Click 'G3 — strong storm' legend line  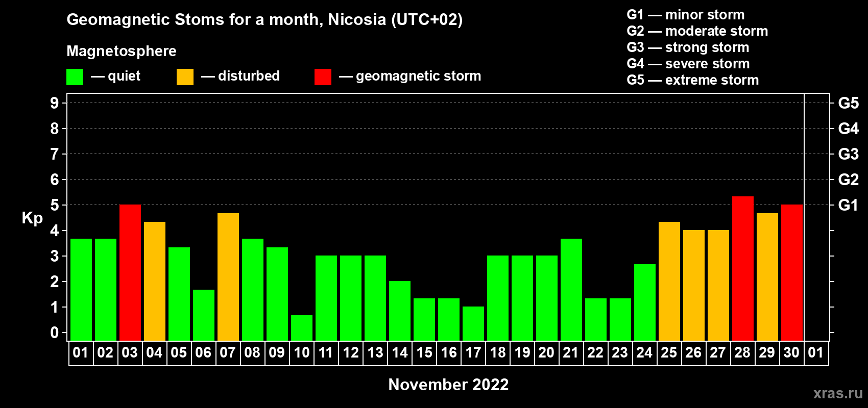click(688, 47)
